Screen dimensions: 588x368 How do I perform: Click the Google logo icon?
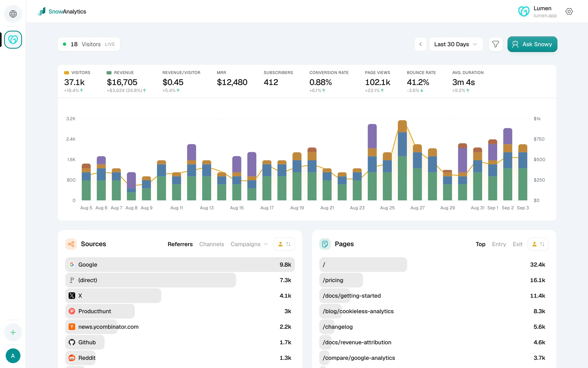(x=72, y=264)
